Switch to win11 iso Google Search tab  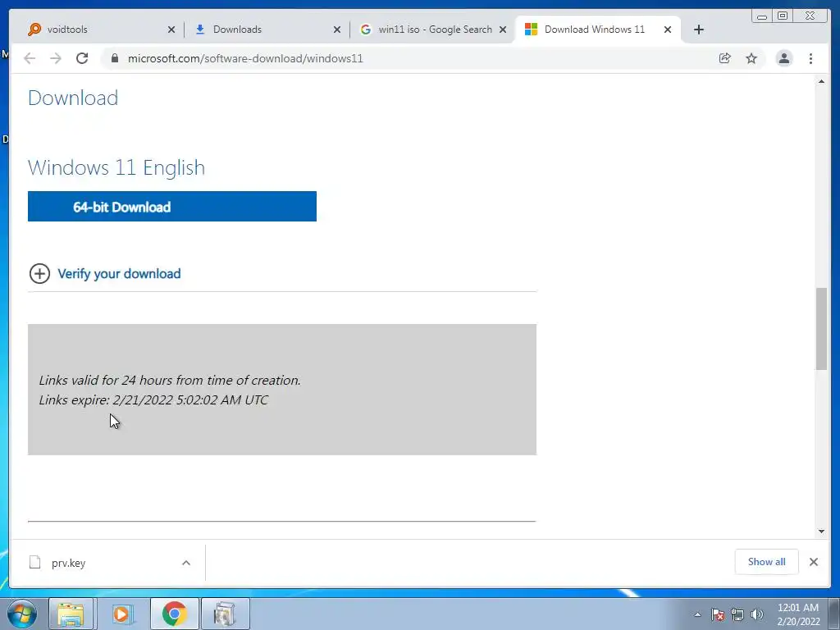coord(431,30)
